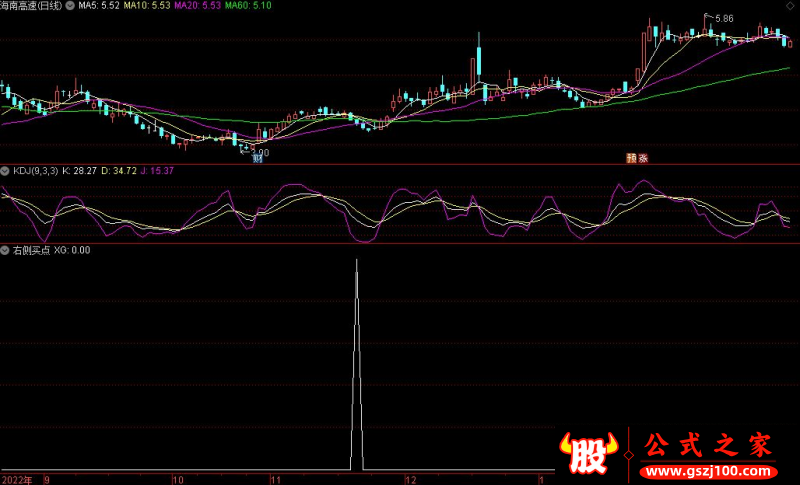800x485 pixels.
Task: Click the 右侧买点 indicator name
Action: click(x=30, y=250)
